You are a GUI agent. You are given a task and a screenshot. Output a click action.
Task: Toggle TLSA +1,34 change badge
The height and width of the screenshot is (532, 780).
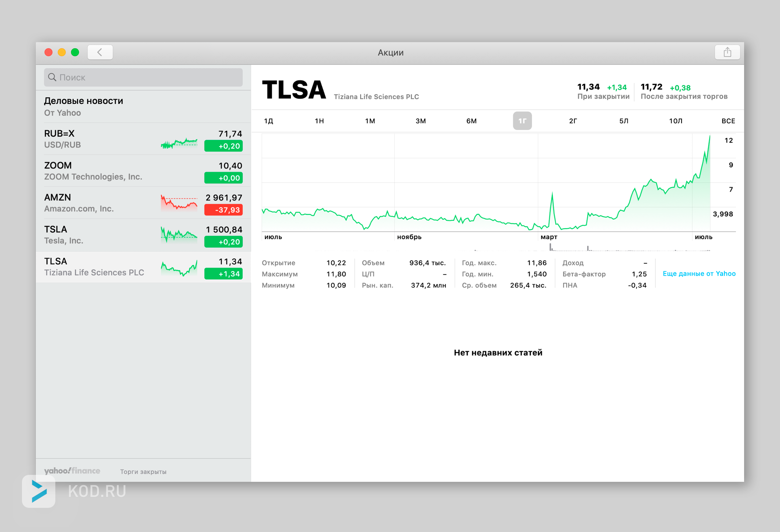click(x=223, y=274)
